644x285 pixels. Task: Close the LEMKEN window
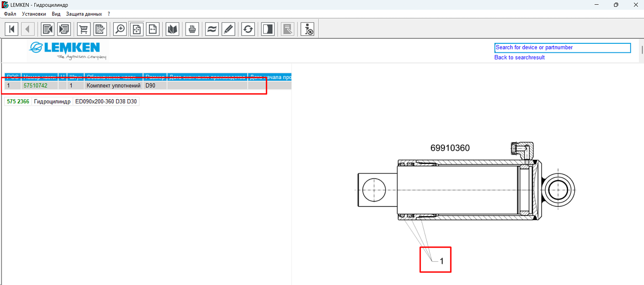[635, 5]
